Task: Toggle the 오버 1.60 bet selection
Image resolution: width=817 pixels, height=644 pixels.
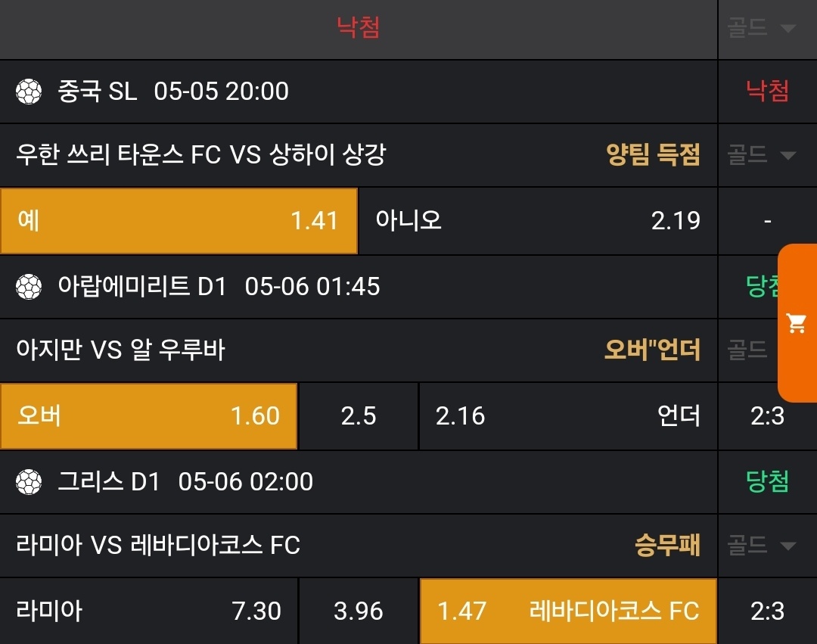Action: coord(148,416)
